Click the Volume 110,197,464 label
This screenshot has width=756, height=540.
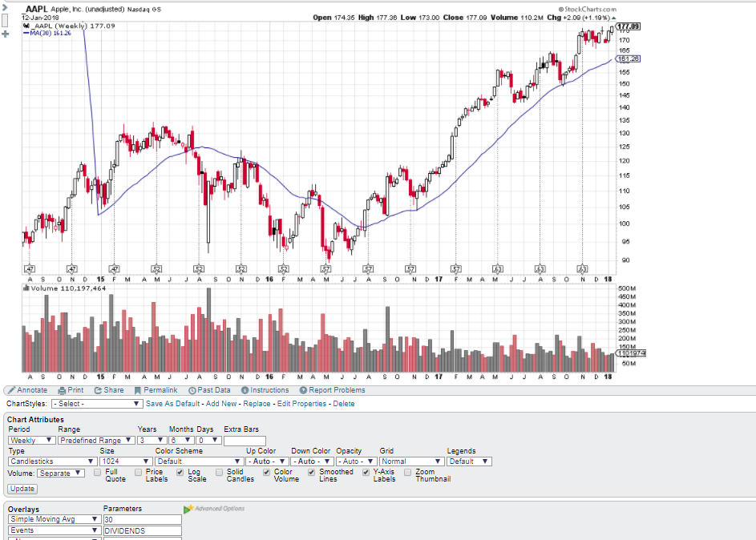click(68, 288)
